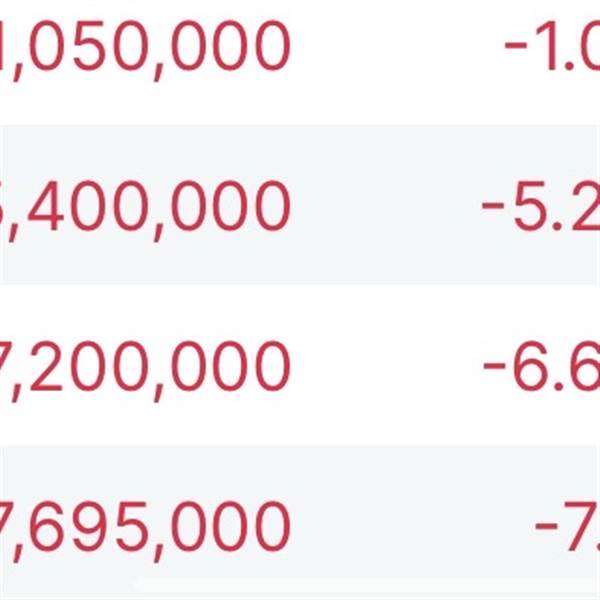Viewport: 600px width, 600px height.
Task: Click the amount ending in ,400,000
Action: point(145,206)
